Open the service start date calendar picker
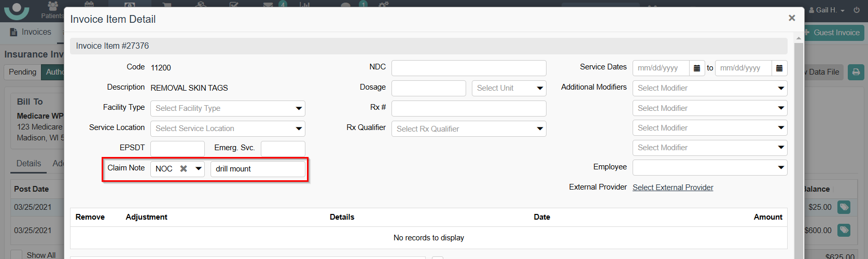Image resolution: width=868 pixels, height=259 pixels. click(x=697, y=68)
